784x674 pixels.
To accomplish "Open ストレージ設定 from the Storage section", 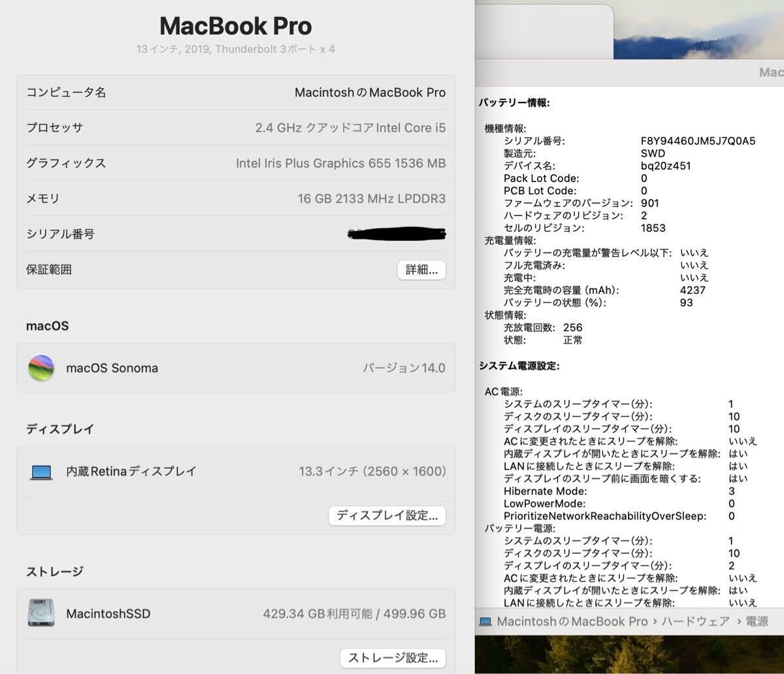I will tap(392, 658).
